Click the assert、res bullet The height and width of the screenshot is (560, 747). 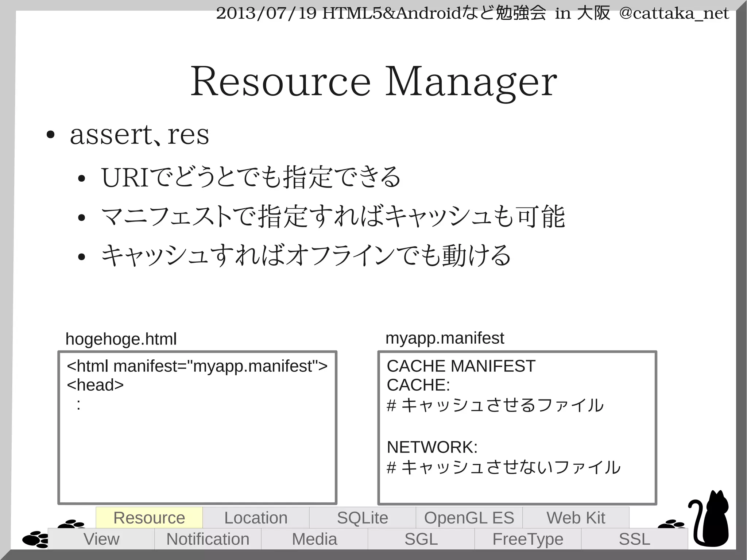pyautogui.click(x=139, y=134)
